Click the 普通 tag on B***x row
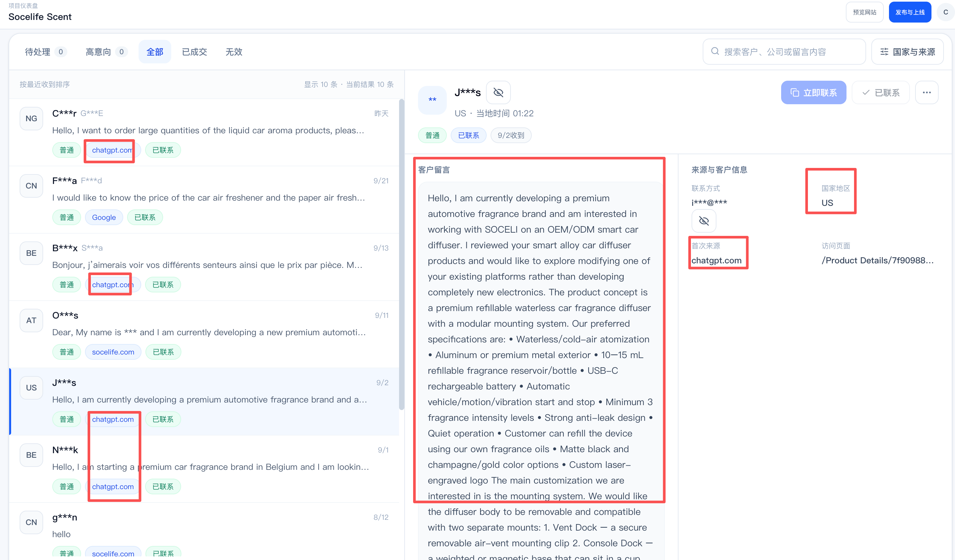This screenshot has width=955, height=560. [67, 285]
